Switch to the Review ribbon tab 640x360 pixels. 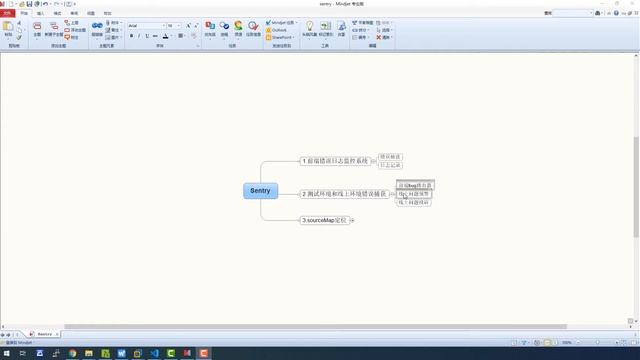(74, 13)
